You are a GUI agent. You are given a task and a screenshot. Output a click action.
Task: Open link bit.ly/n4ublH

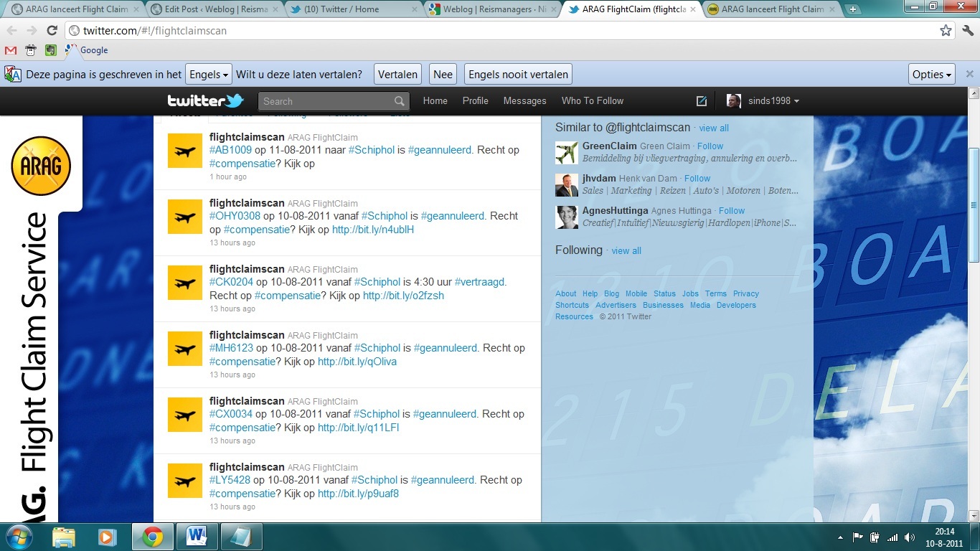point(373,230)
